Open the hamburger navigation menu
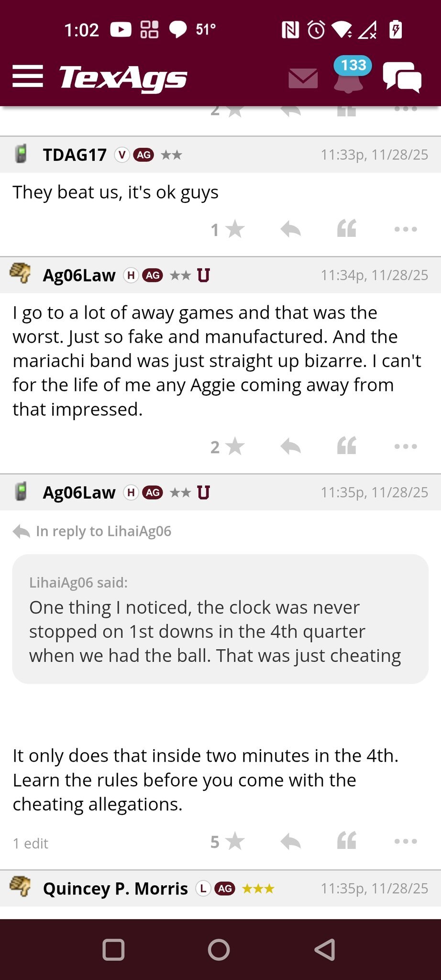 pyautogui.click(x=28, y=77)
